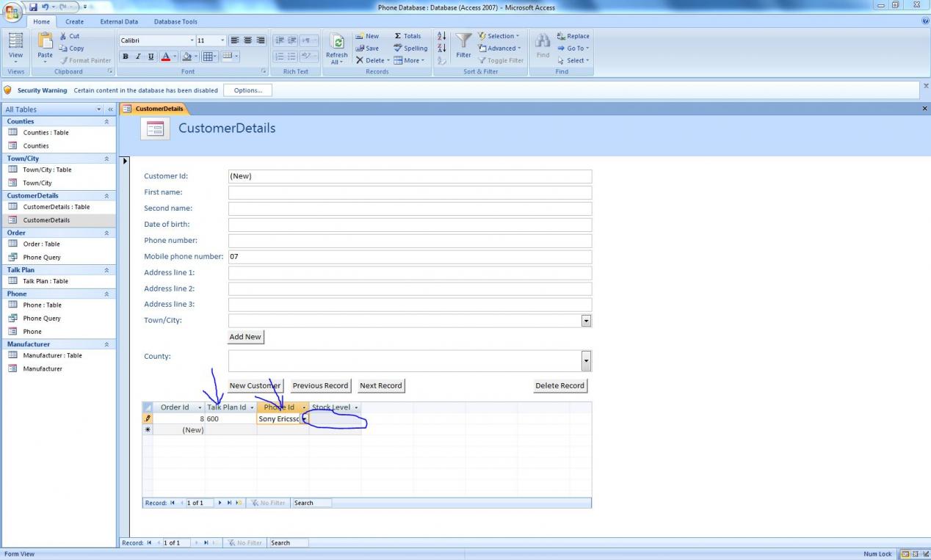Click the Refresh All icon

tap(337, 43)
